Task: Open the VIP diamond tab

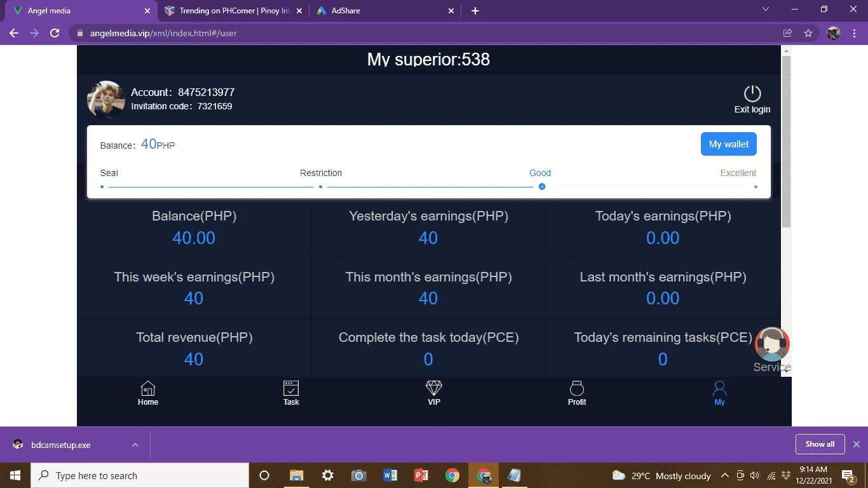Action: coord(434,393)
